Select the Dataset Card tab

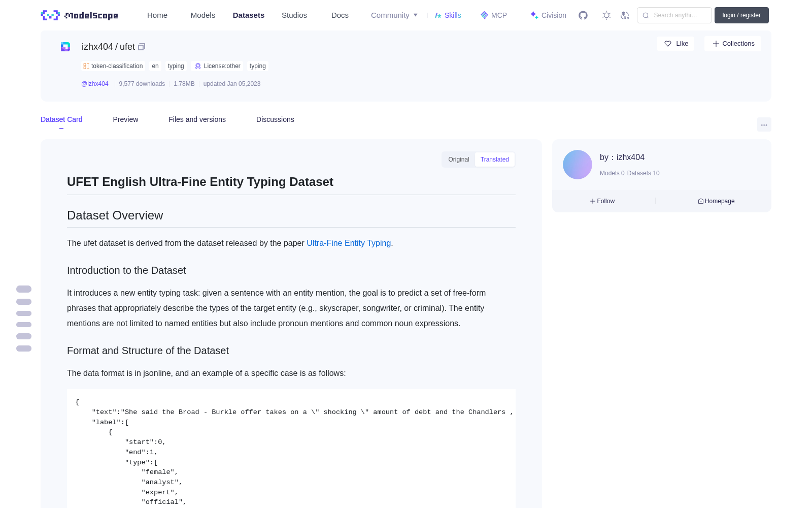(61, 119)
